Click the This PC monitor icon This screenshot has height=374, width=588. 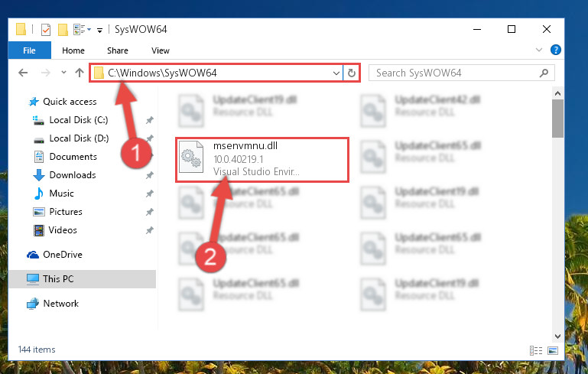33,279
